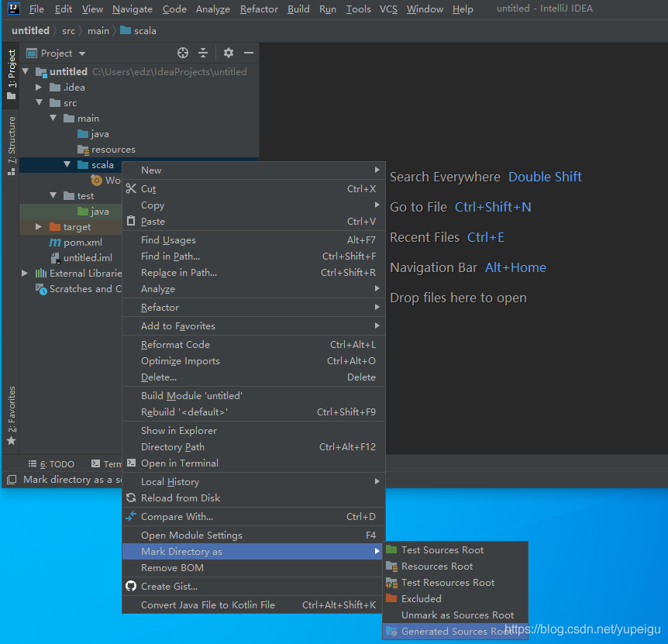668x644 pixels.
Task: Select Show in Explorer entry
Action: [x=253, y=431]
